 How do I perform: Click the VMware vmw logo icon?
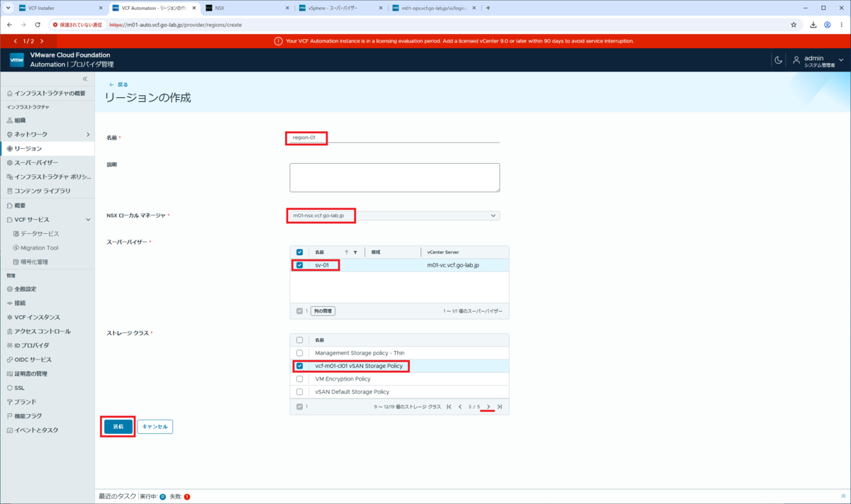(x=17, y=60)
